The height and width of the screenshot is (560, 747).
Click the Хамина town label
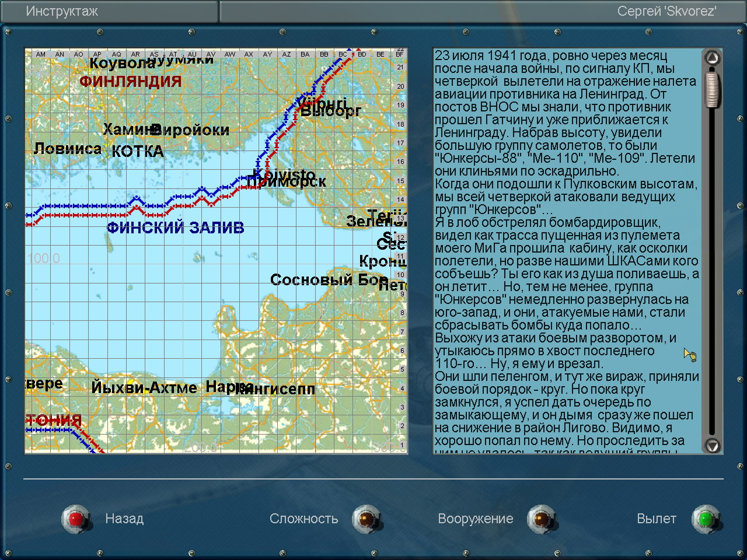[x=132, y=129]
